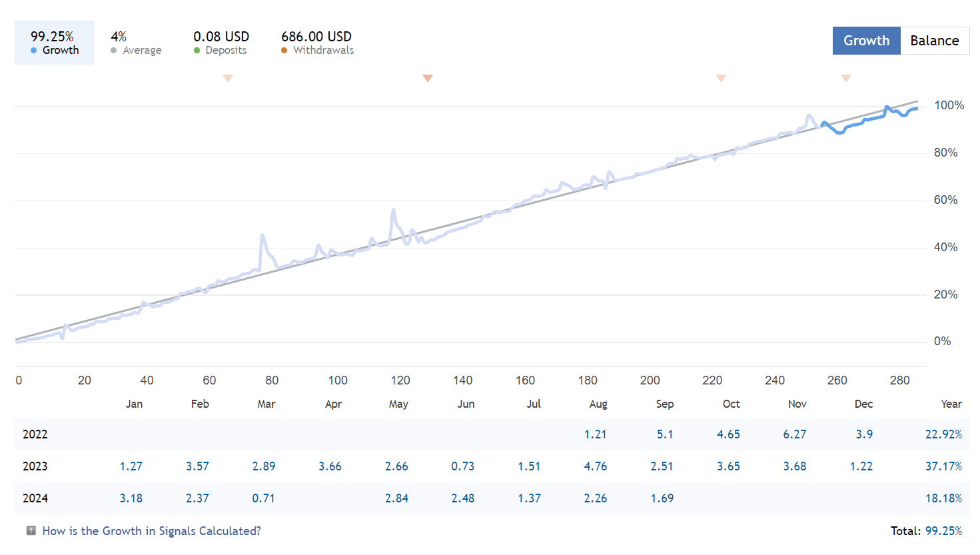Screen dimensions: 980x555
Task: Click the help icon beside Growth calculation link
Action: coord(31,530)
